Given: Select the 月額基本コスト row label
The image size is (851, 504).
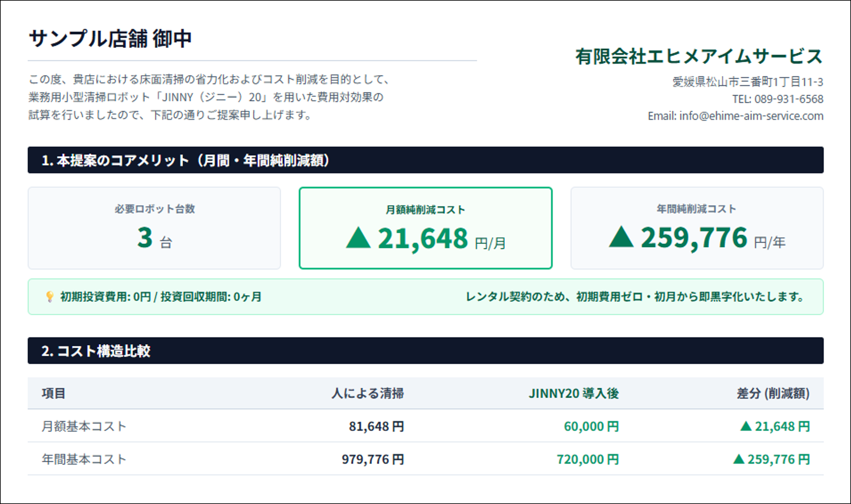Looking at the screenshot, I should [x=84, y=426].
